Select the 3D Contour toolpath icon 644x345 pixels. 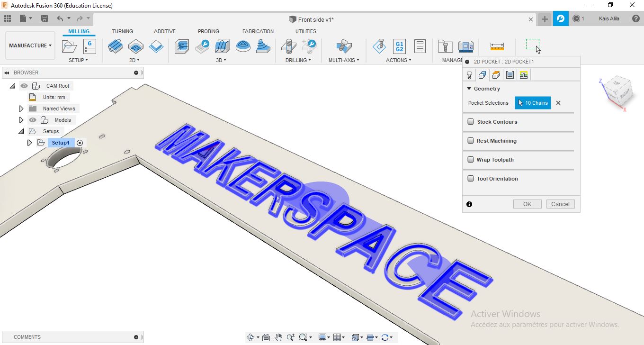(243, 46)
